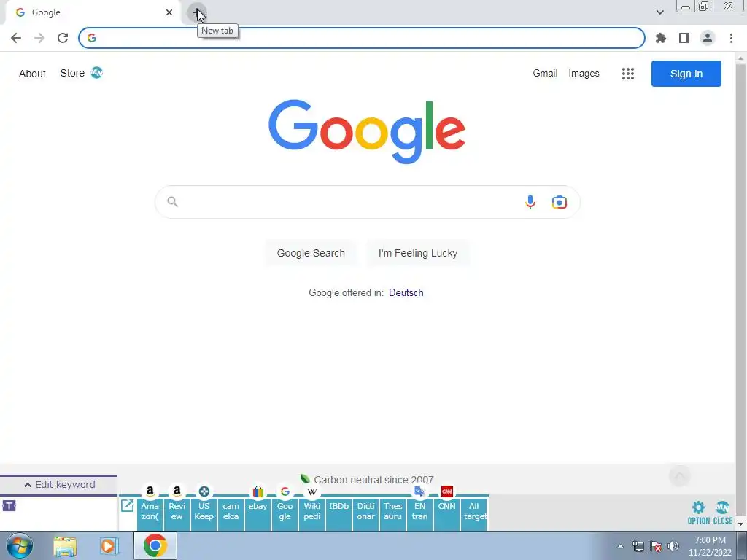Search by image with camera icon
Image resolution: width=747 pixels, height=560 pixels.
pos(560,202)
